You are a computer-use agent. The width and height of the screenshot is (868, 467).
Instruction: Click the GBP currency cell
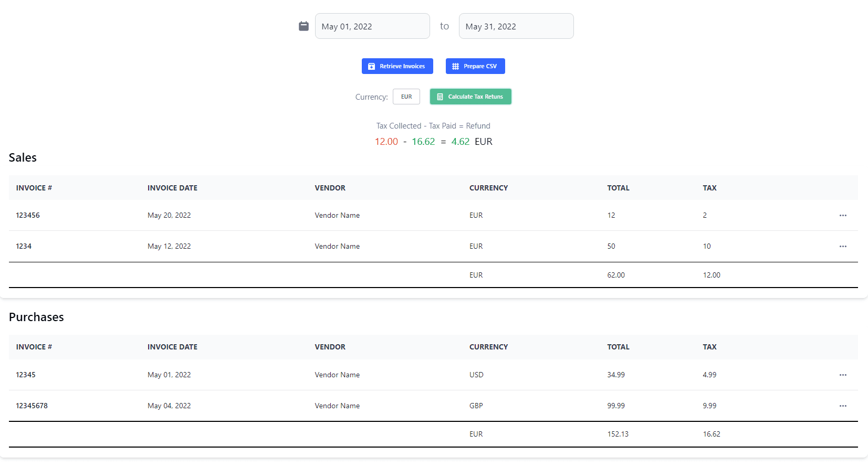[476, 406]
